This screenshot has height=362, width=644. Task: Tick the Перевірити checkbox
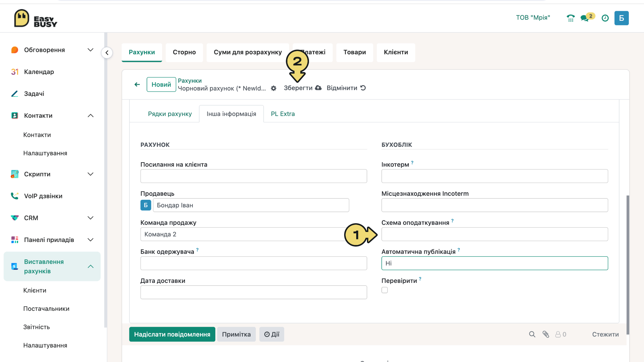(x=385, y=290)
